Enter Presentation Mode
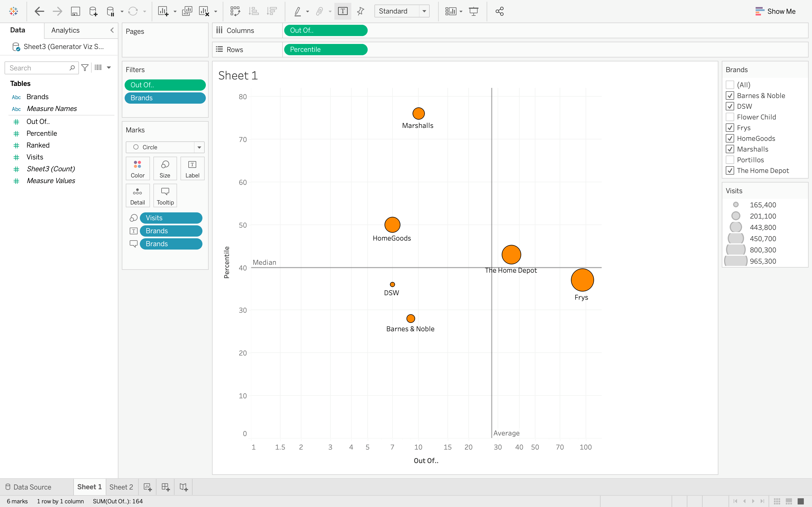 [474, 11]
